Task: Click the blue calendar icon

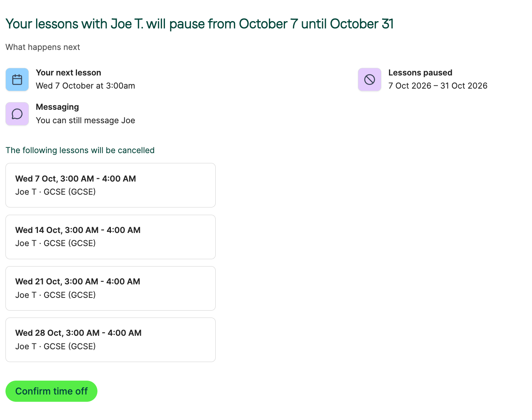Action: (x=17, y=79)
